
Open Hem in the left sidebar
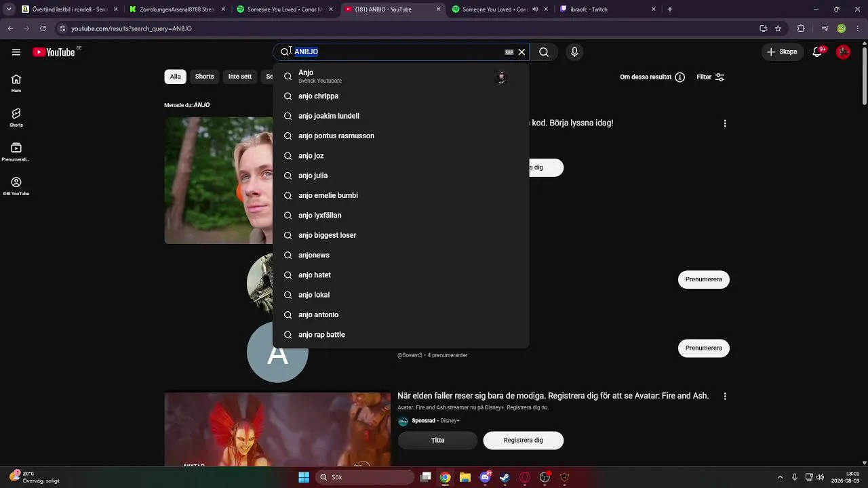(16, 83)
